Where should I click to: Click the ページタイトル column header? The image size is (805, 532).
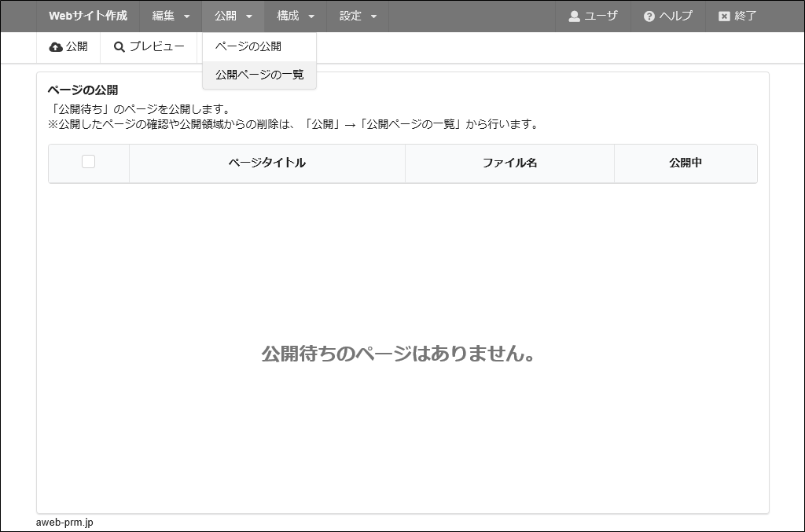266,163
